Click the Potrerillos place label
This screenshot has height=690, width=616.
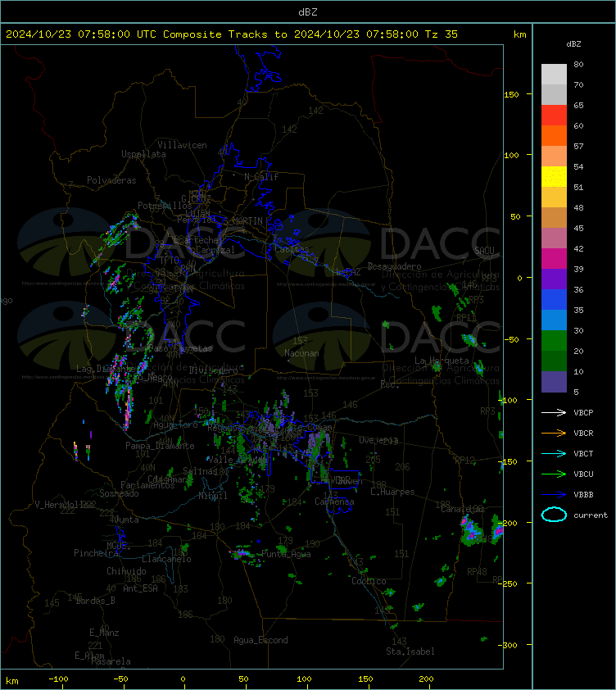165,206
